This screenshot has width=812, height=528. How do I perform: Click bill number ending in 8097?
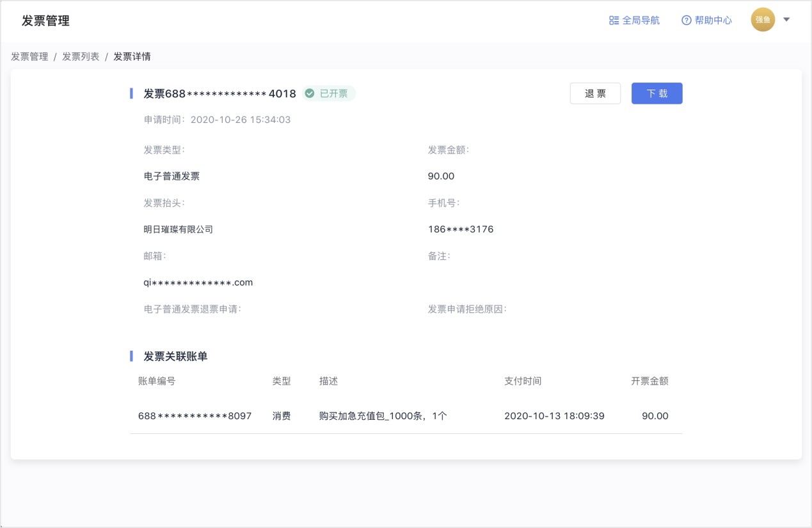point(195,416)
